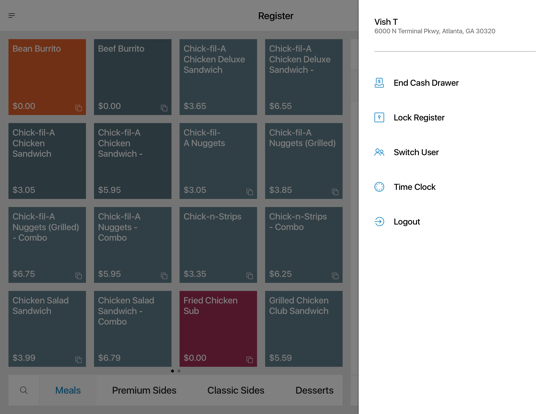
Task: Select Chick-fil-A Nuggets tile
Action: click(218, 161)
